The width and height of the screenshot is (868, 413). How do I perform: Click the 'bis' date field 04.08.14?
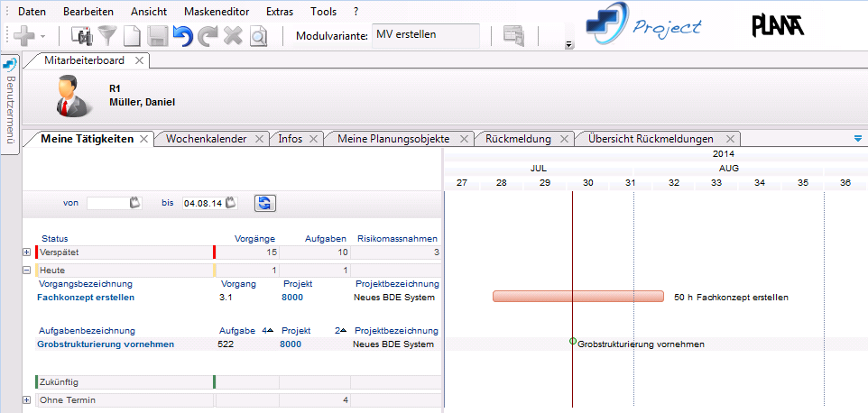(203, 203)
